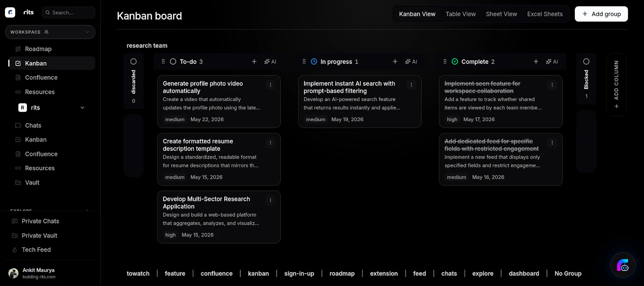644x286 pixels.
Task: Expand the collapsed Blocked column
Action: tap(586, 79)
